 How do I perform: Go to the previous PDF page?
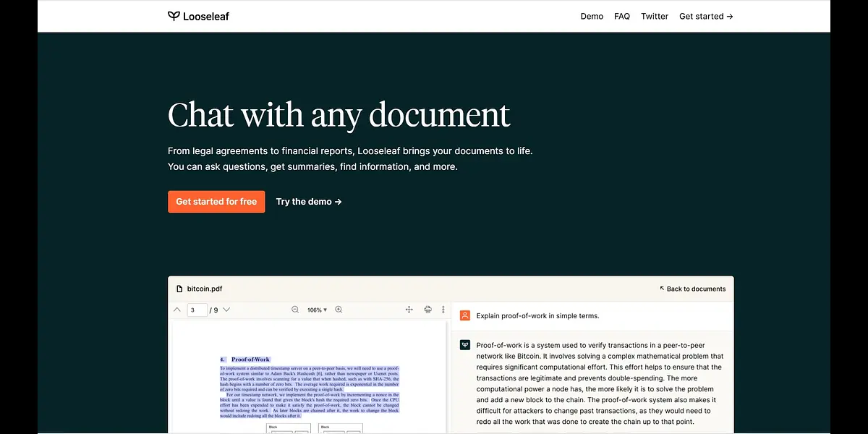coord(177,310)
